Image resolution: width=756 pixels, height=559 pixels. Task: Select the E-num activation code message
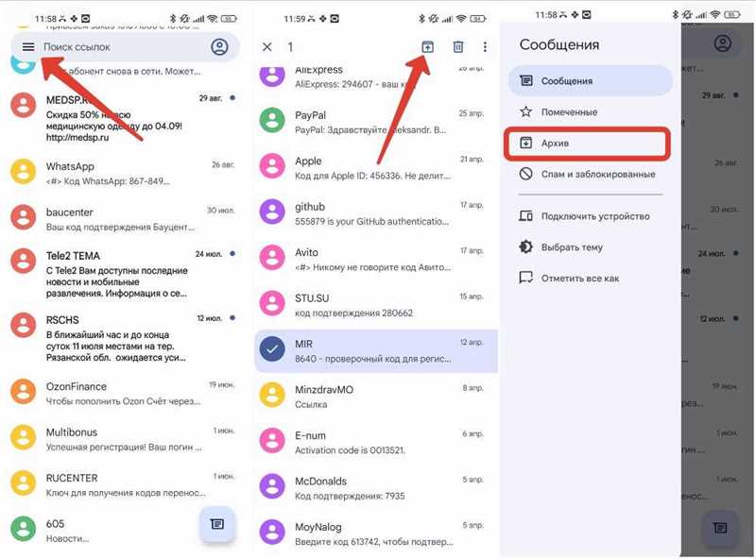375,442
